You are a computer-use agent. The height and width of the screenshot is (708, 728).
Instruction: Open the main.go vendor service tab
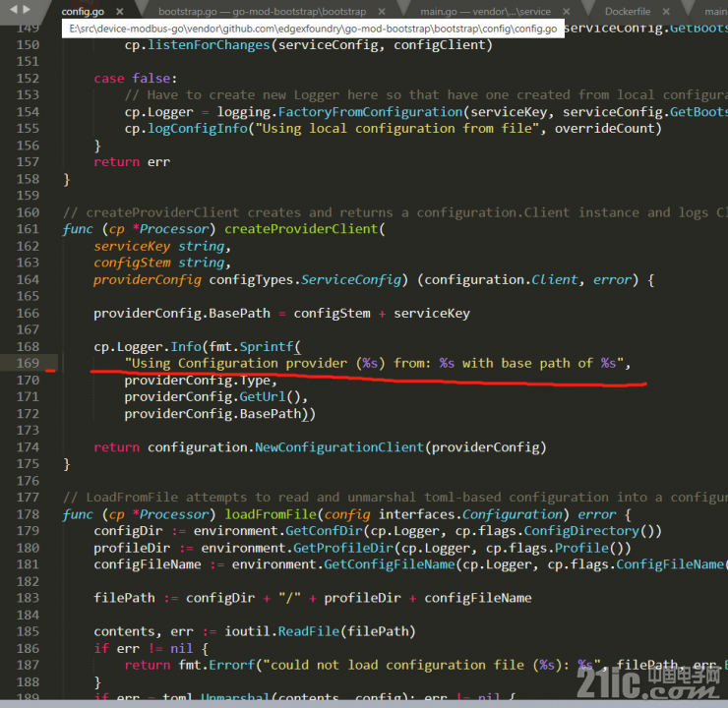coord(485,12)
